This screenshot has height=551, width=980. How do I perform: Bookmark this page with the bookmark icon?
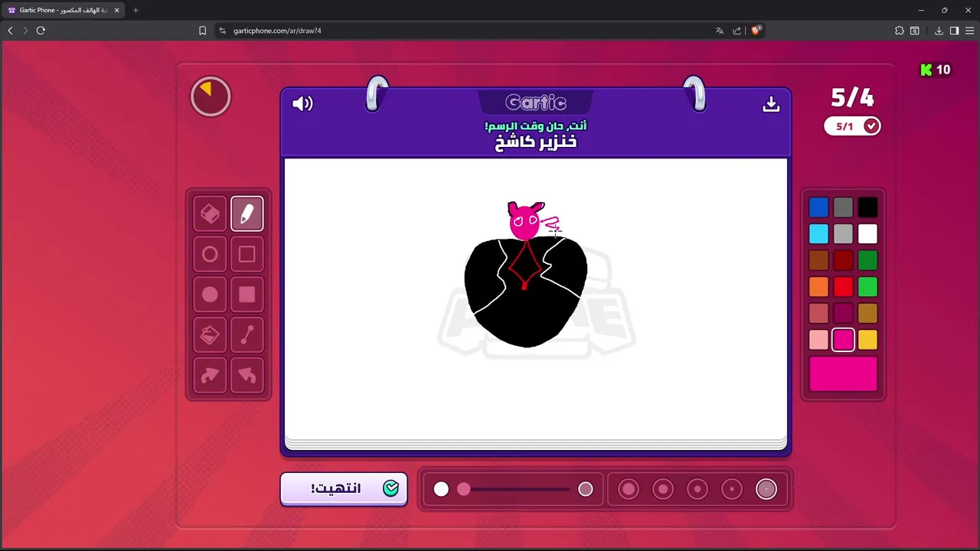(x=202, y=31)
